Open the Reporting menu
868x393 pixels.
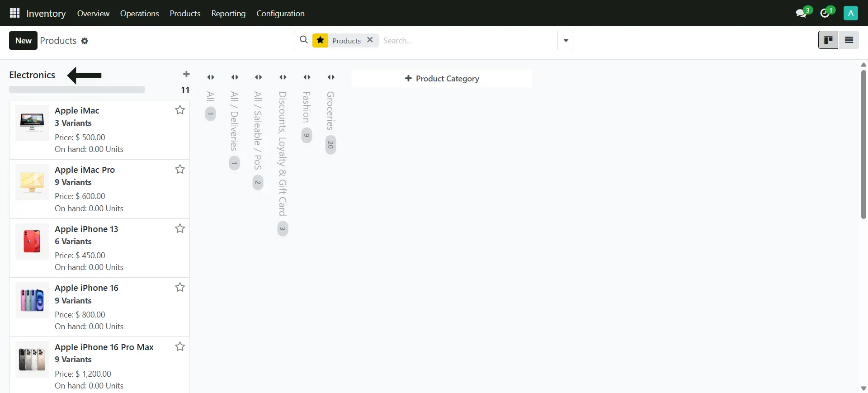[x=228, y=13]
